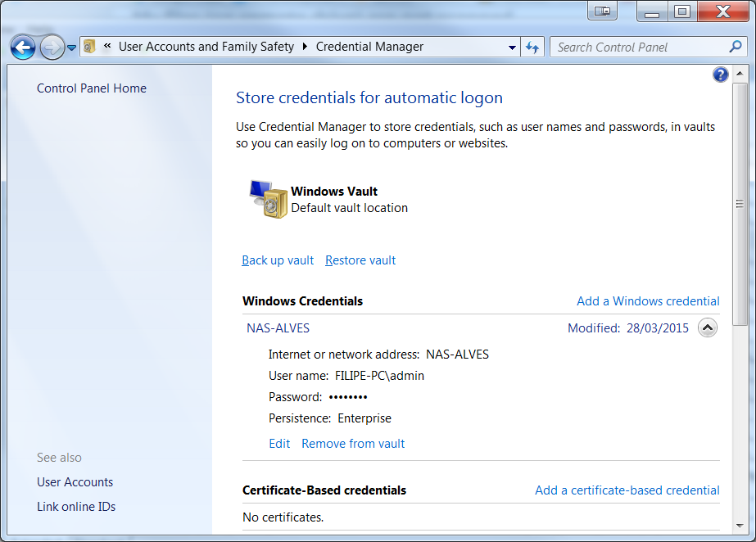The width and height of the screenshot is (756, 542).
Task: Click the Modified 28/03/2015 date
Action: point(628,328)
